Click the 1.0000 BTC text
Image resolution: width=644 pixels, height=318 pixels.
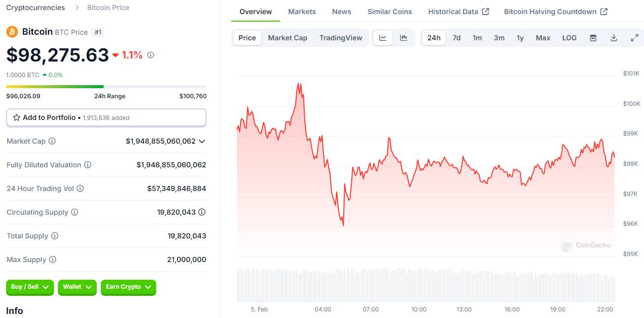click(23, 75)
